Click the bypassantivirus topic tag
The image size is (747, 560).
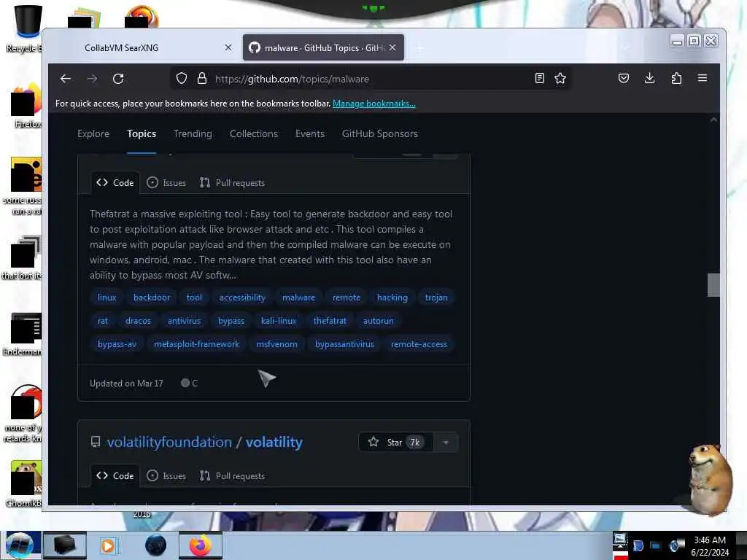point(344,344)
